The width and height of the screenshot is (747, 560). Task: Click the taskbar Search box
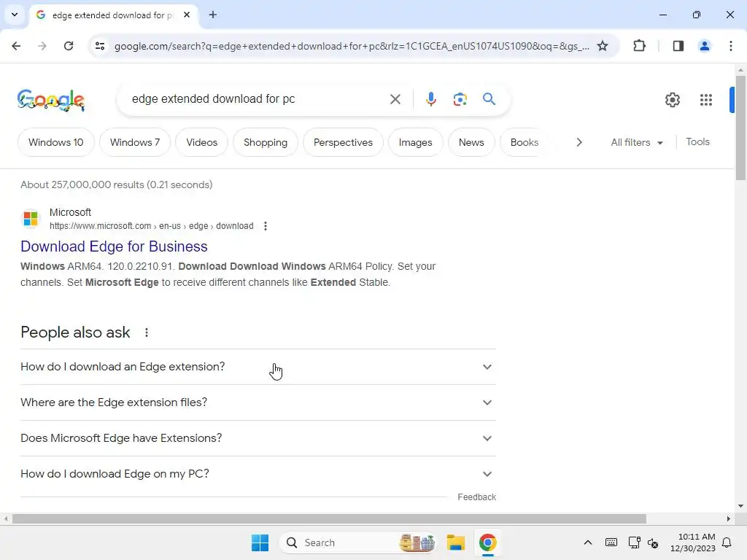point(358,542)
